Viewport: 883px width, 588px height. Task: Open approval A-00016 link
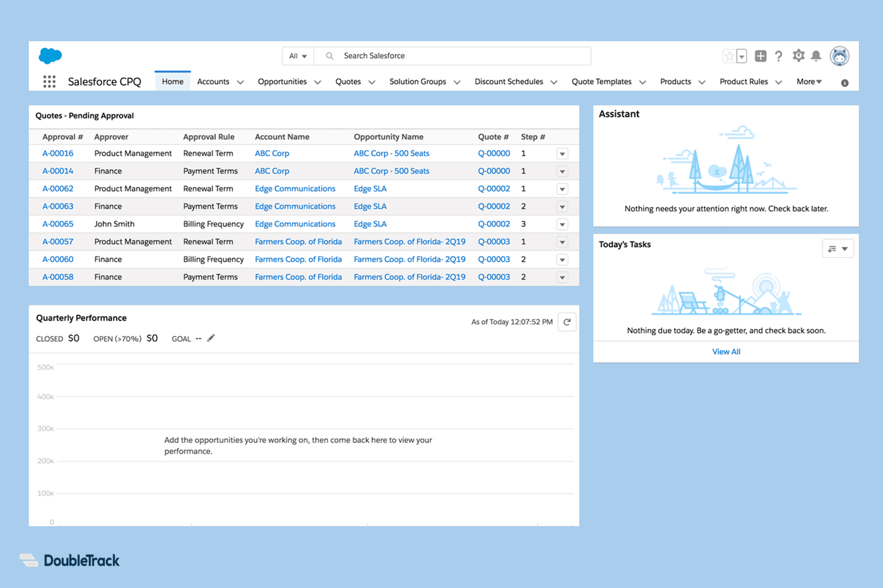(58, 153)
